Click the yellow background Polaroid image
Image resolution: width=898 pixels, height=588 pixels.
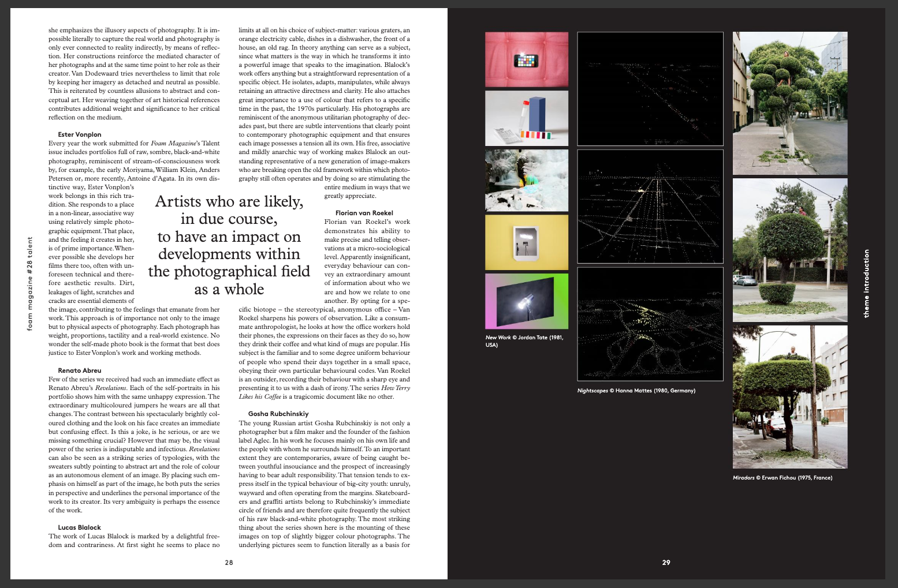(526, 242)
